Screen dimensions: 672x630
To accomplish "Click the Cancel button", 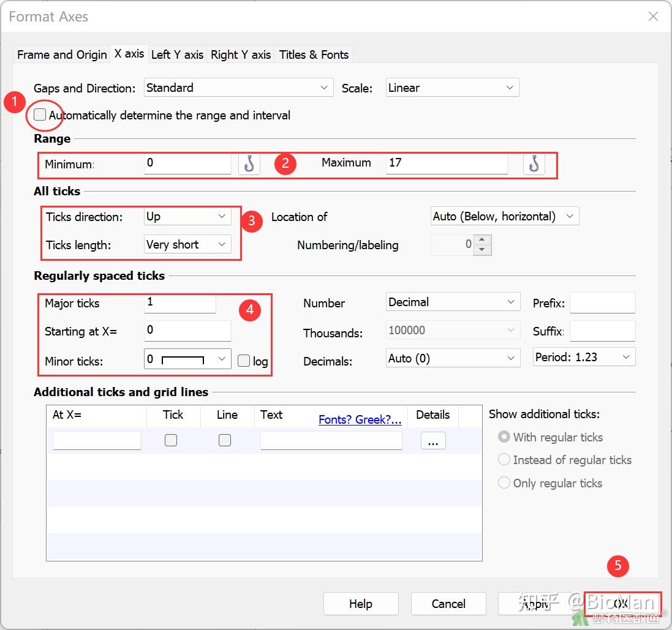I will [x=448, y=604].
